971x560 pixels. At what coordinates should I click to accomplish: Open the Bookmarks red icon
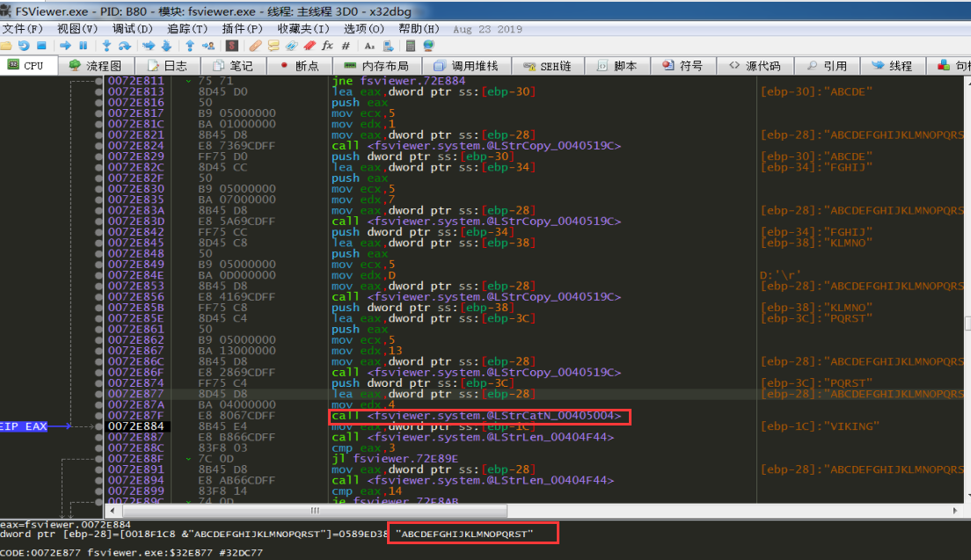[x=309, y=45]
